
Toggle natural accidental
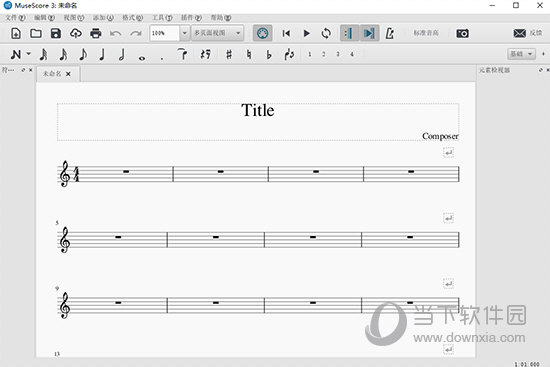click(x=249, y=54)
